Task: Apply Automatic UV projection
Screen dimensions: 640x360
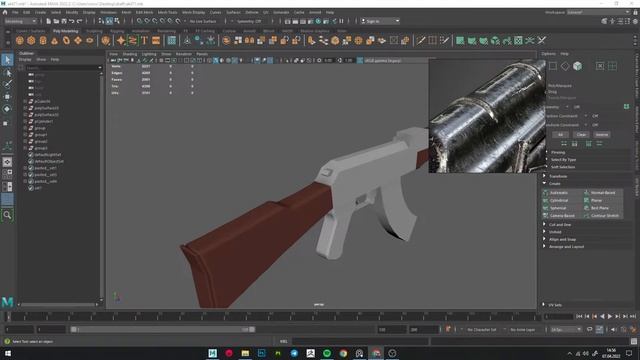Action: [x=558, y=193]
